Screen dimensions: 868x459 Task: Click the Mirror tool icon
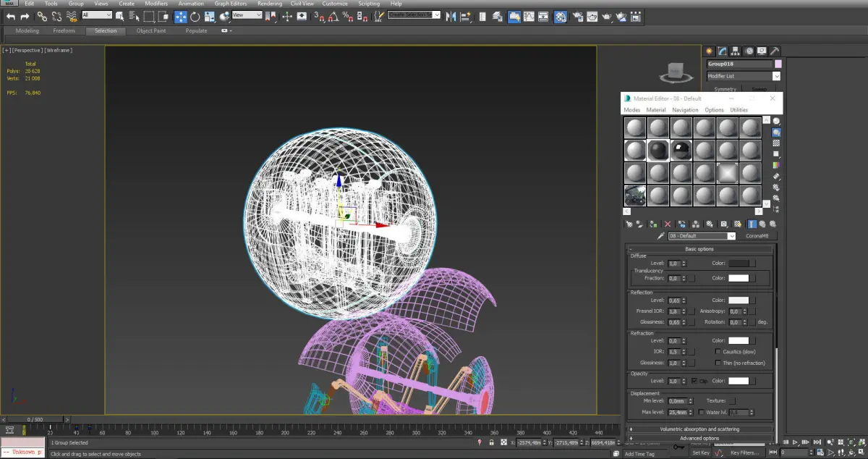coord(451,16)
